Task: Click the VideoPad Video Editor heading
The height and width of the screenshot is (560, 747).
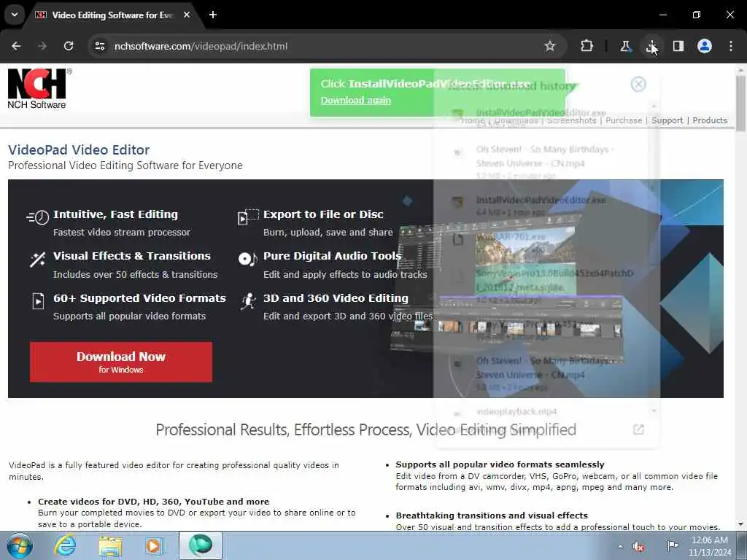Action: tap(79, 149)
